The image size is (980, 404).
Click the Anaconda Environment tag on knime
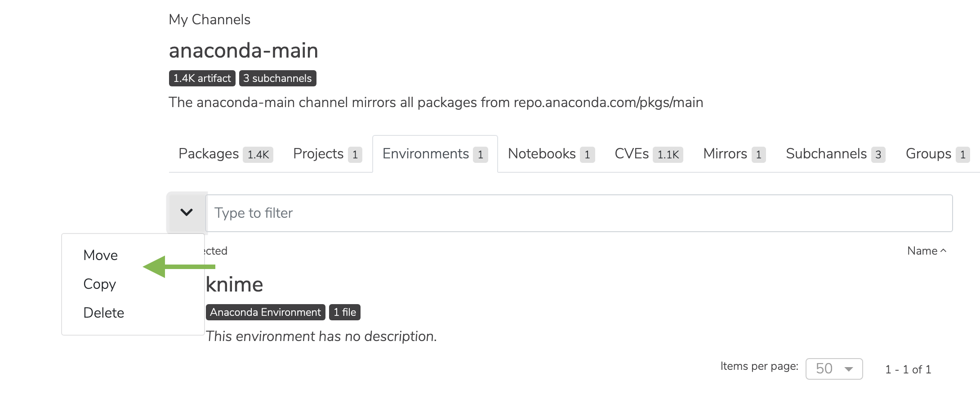pyautogui.click(x=265, y=312)
